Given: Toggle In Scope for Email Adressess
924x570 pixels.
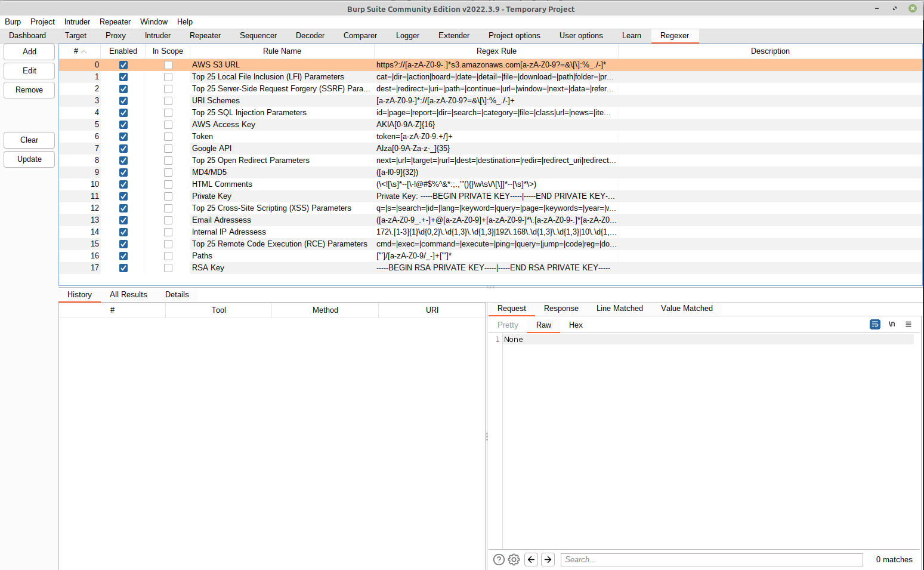Looking at the screenshot, I should (168, 220).
